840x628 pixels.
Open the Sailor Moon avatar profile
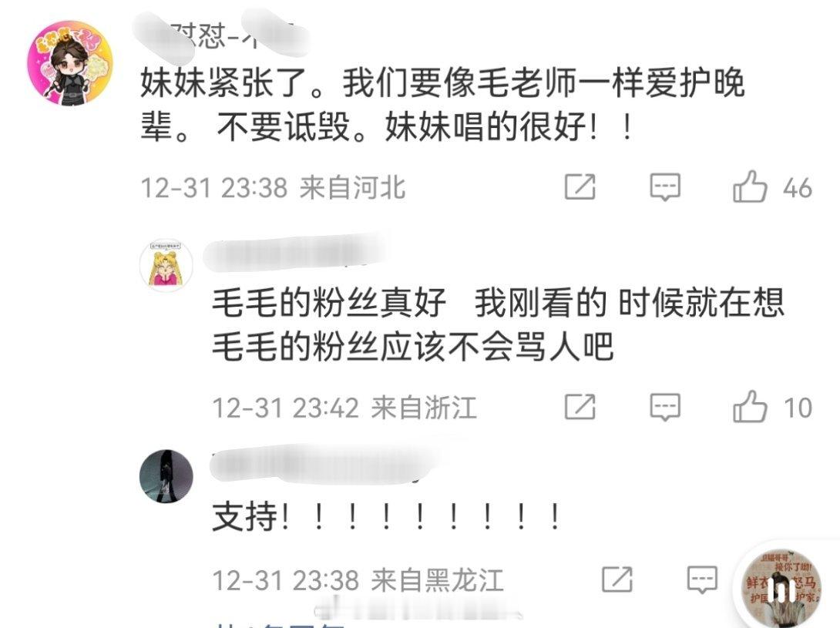pos(166,266)
